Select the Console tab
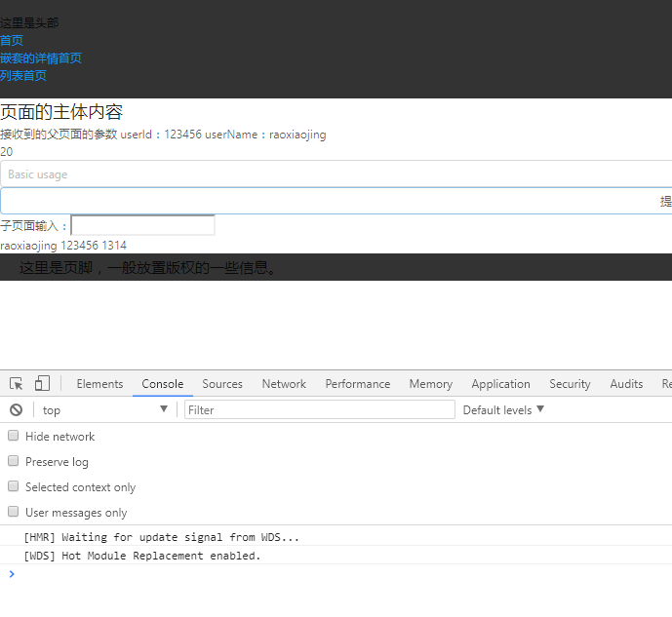Image resolution: width=672 pixels, height=617 pixels. [x=163, y=384]
